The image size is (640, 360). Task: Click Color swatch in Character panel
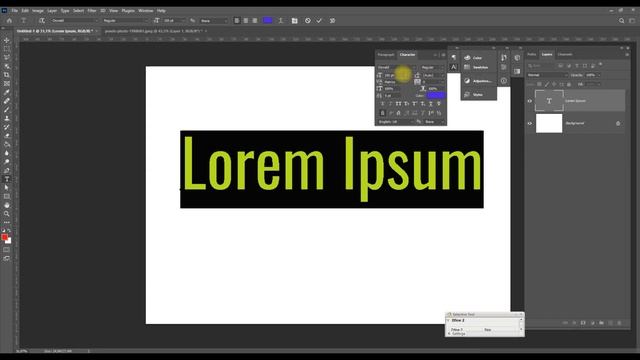pos(436,95)
